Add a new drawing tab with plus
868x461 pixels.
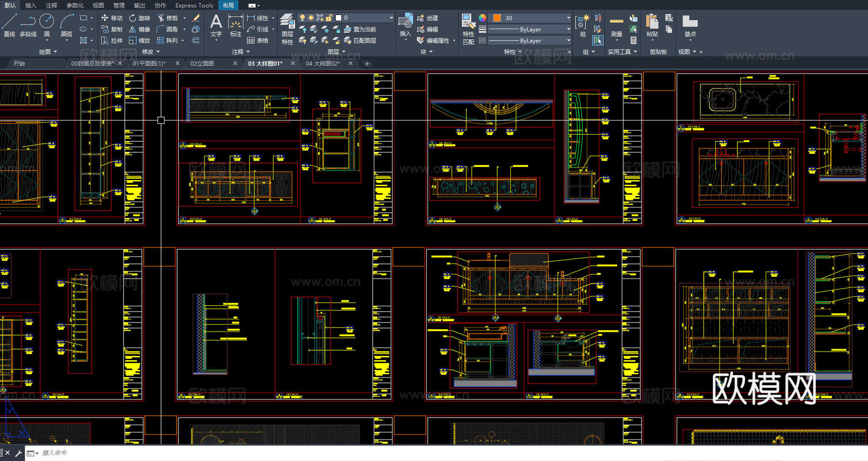pos(367,64)
